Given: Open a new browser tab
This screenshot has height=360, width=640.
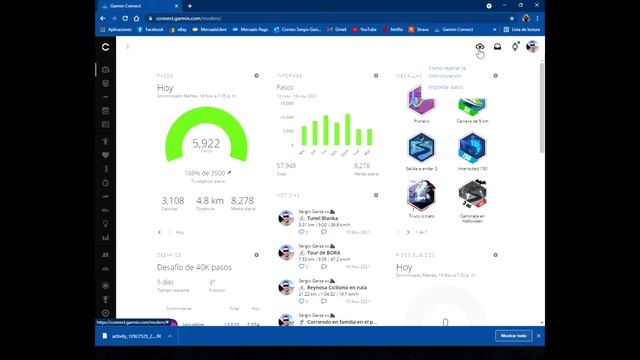Looking at the screenshot, I should click(190, 6).
